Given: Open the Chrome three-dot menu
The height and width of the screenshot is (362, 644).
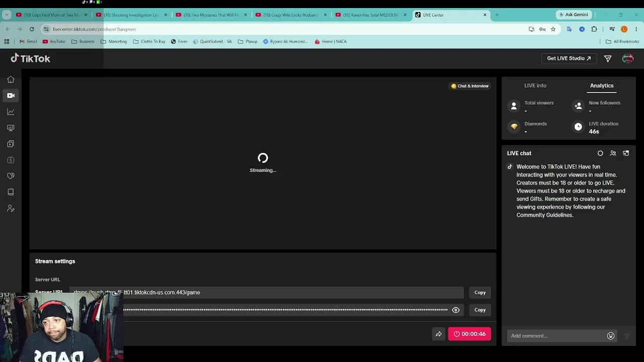Looking at the screenshot, I should tap(636, 29).
